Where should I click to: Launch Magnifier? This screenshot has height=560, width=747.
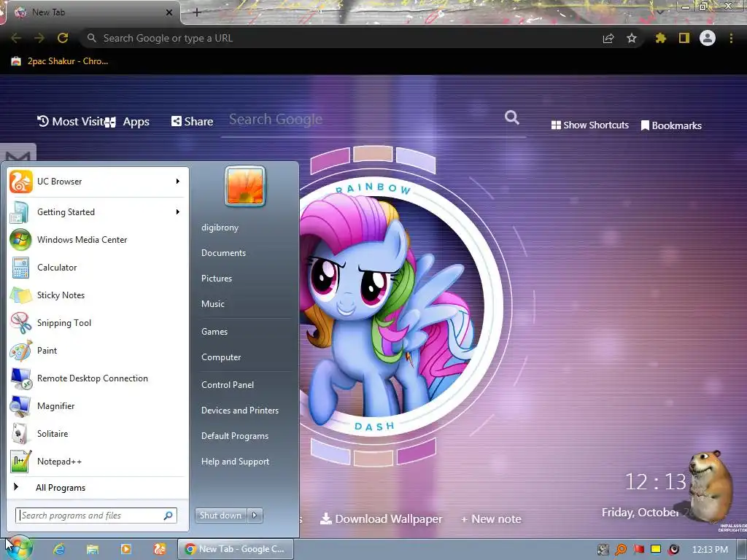[x=97, y=405]
